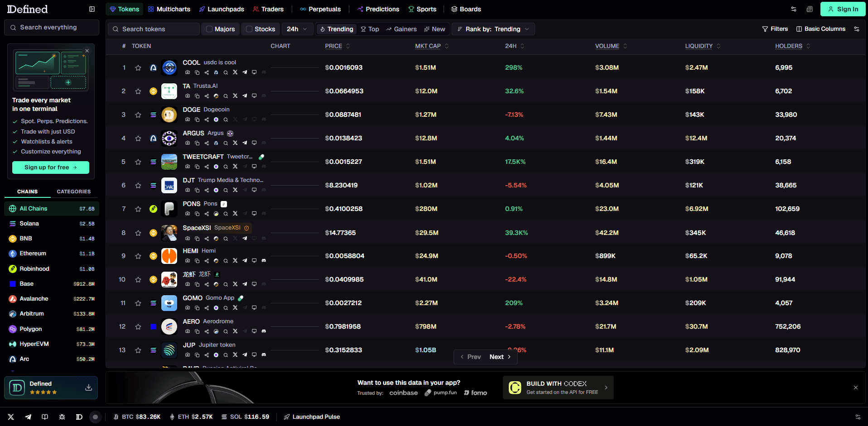The image size is (868, 426).
Task: Filter by the Solana chain in the sidebar
Action: pos(52,224)
